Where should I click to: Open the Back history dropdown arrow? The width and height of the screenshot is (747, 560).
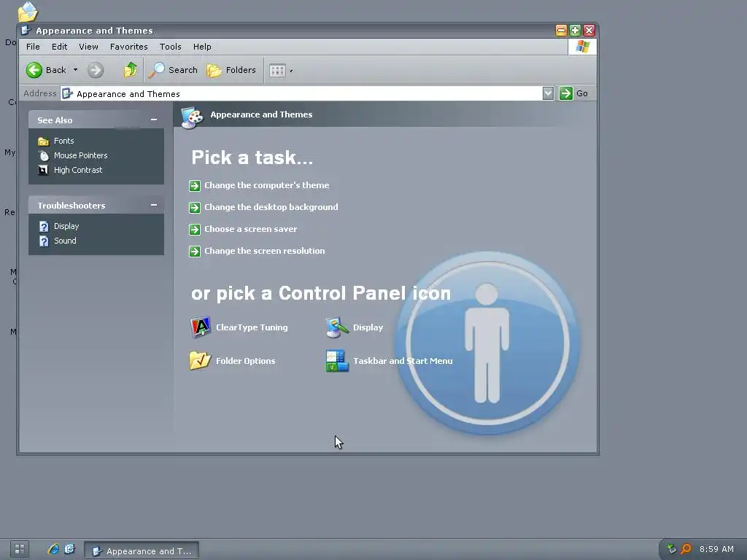pos(75,70)
